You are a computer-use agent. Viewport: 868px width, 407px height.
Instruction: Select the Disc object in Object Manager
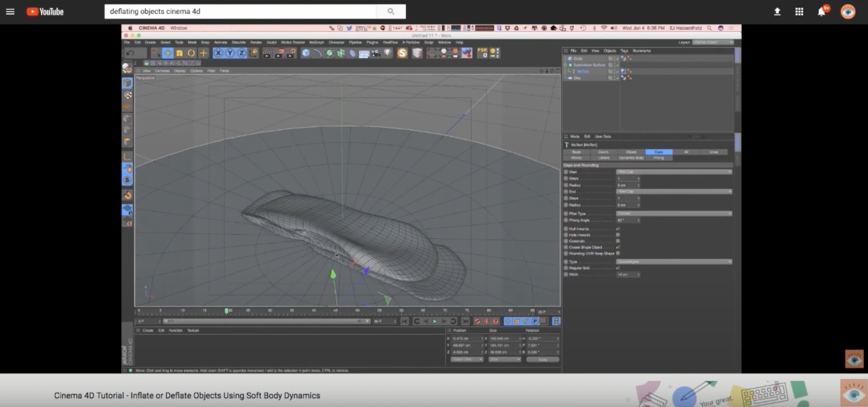coord(577,78)
